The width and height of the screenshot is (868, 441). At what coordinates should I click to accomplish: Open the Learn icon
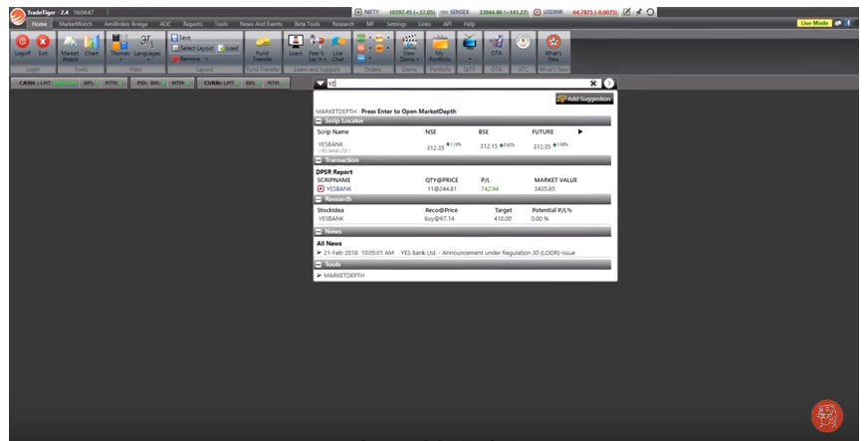(296, 46)
